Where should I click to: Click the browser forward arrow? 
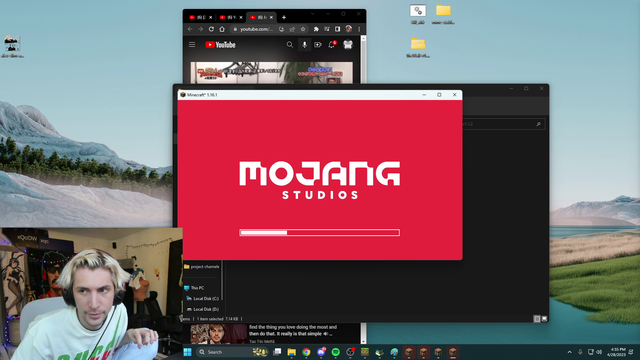point(200,29)
